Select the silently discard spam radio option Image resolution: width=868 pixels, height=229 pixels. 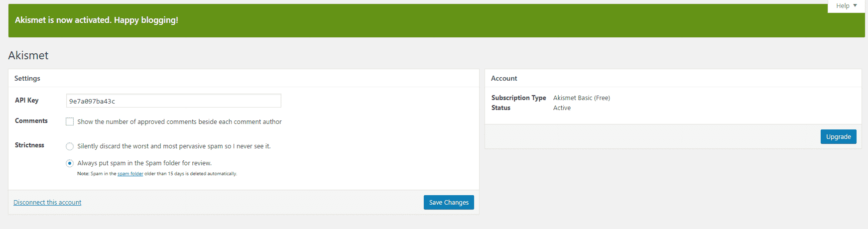coord(70,146)
